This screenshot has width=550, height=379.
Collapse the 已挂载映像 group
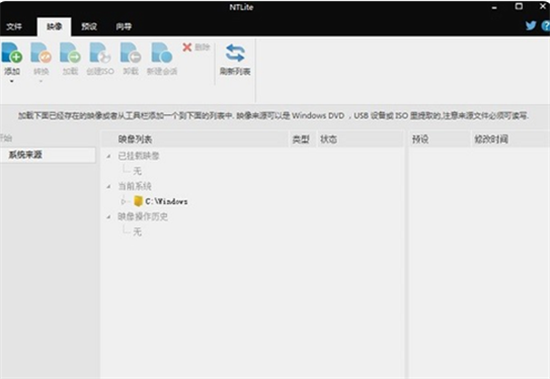coord(109,156)
